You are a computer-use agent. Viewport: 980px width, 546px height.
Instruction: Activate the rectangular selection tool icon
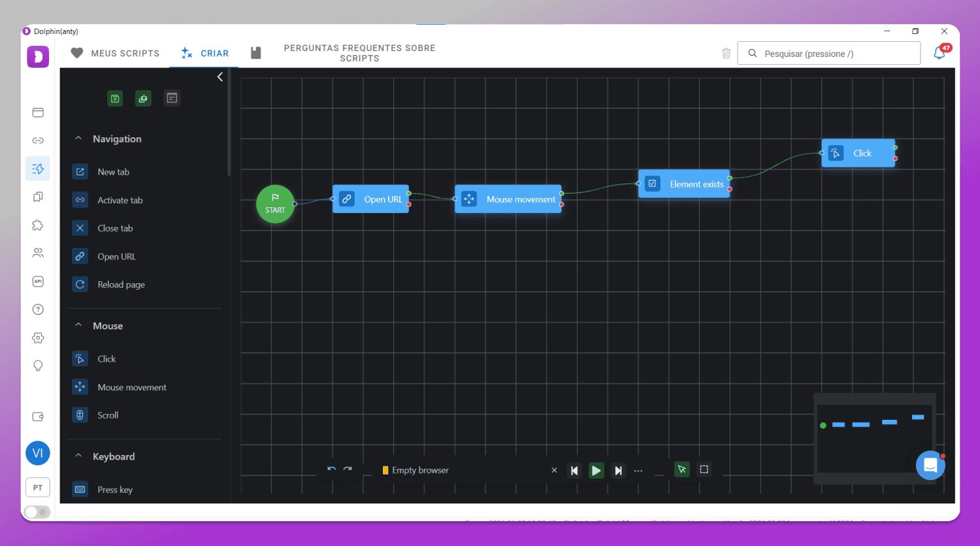click(x=704, y=469)
